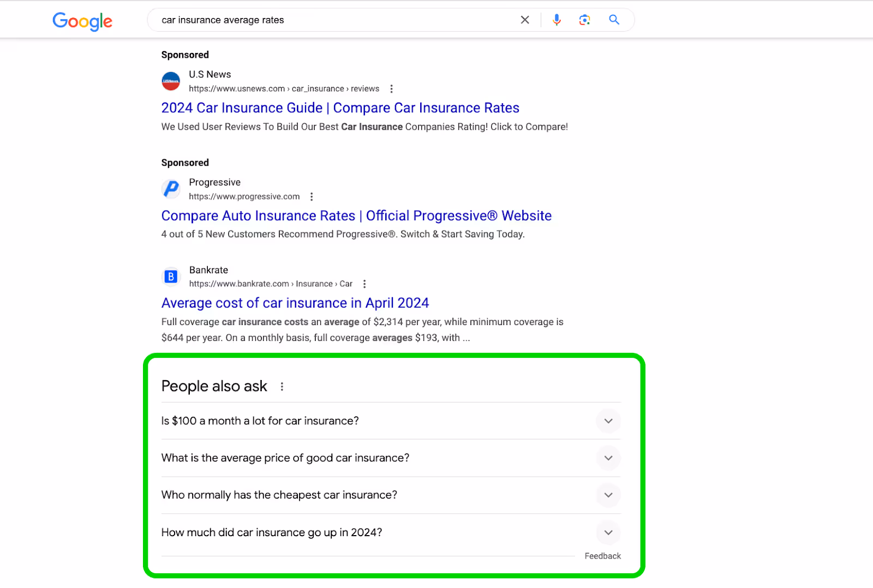Open the three-dot menu next to usnews.com URL

[391, 89]
